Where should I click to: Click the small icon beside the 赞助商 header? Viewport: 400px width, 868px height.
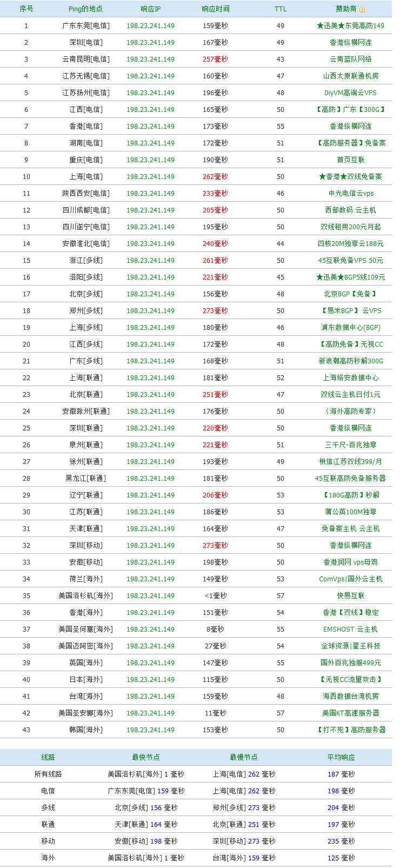[x=362, y=10]
